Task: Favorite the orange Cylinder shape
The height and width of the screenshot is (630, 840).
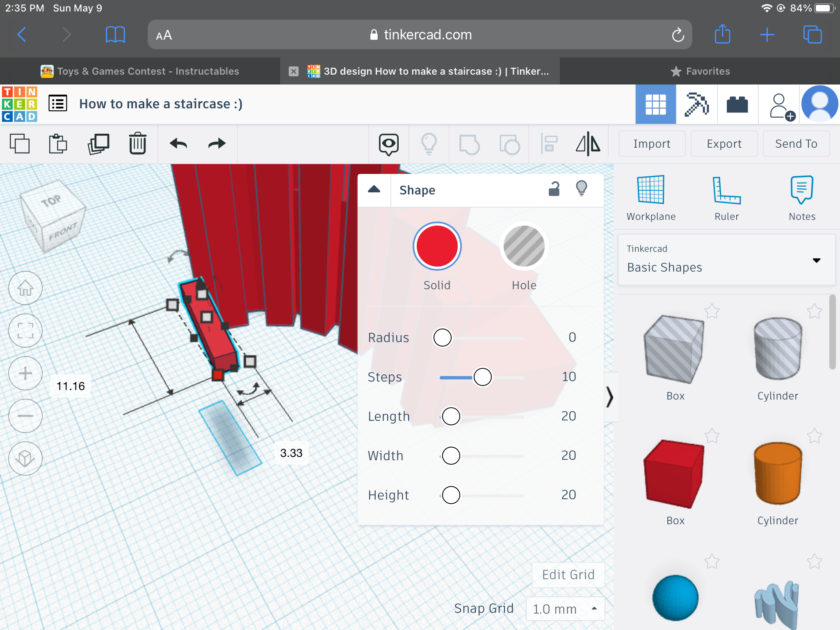Action: coord(815,436)
